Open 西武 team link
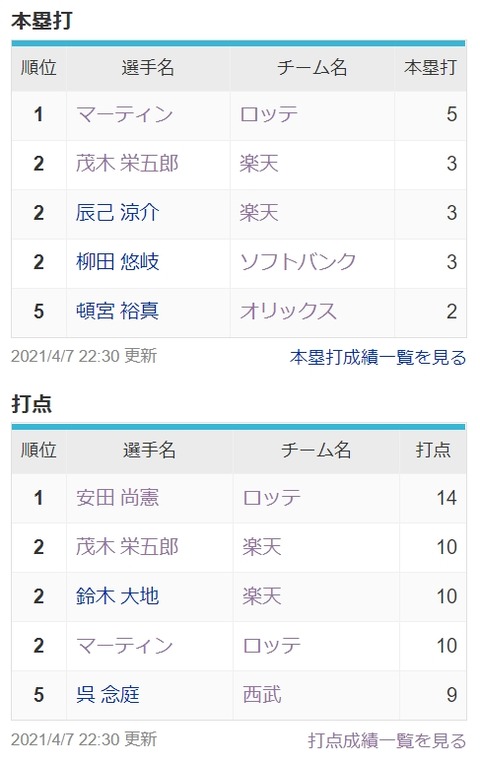The height and width of the screenshot is (765, 480). (x=262, y=695)
